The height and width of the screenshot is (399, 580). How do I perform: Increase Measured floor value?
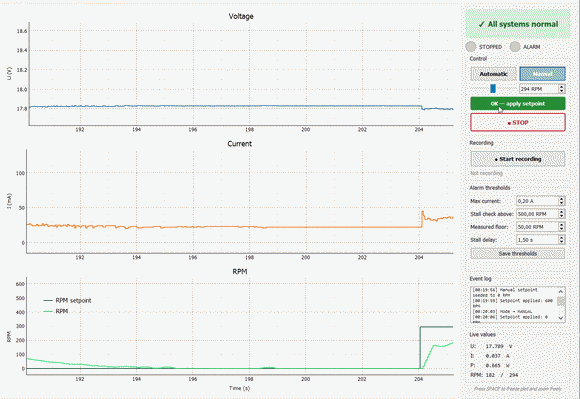click(562, 224)
